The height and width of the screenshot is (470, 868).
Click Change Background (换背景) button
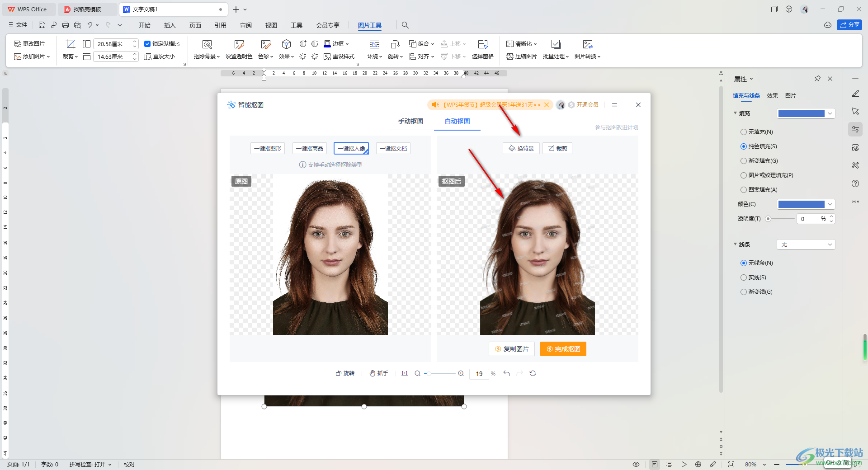pos(521,148)
